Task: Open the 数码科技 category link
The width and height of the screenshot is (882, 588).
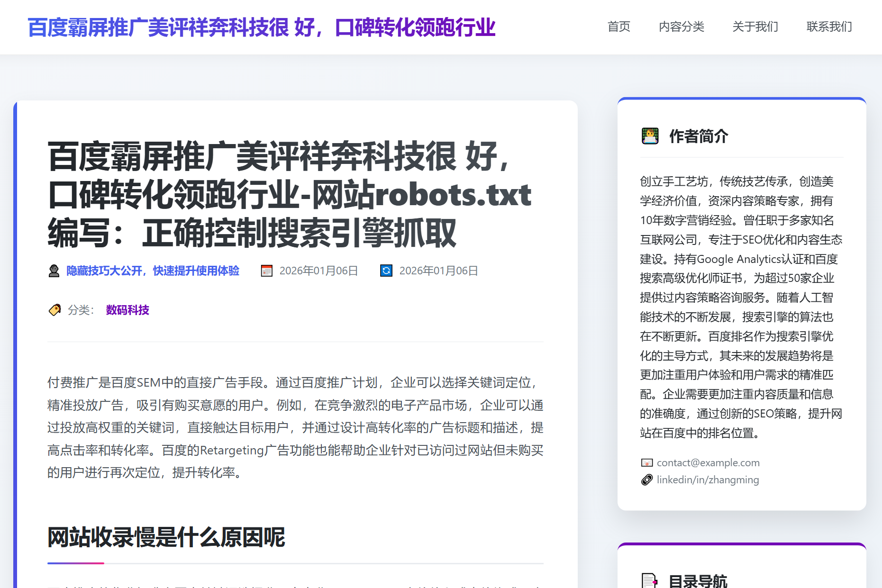Action: point(127,310)
